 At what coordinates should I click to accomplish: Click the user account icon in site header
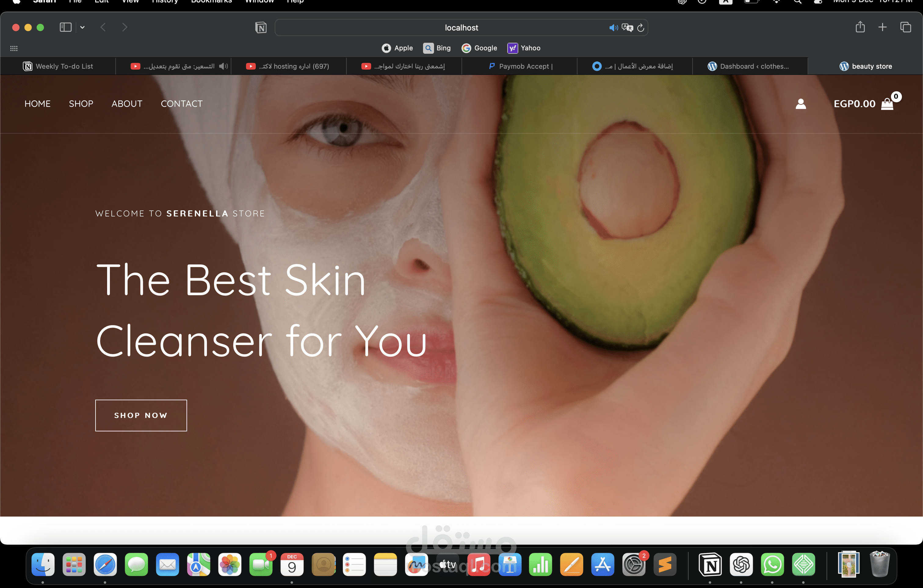click(801, 104)
